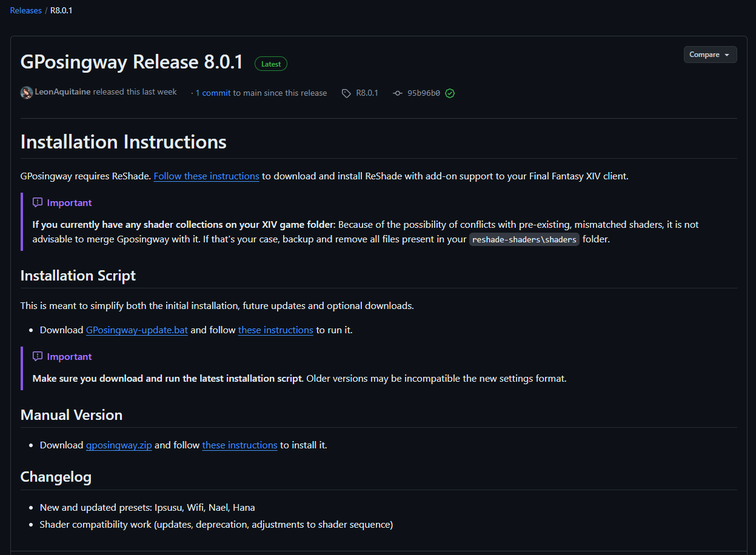
Task: Click the Manual Version heading
Action: point(72,415)
